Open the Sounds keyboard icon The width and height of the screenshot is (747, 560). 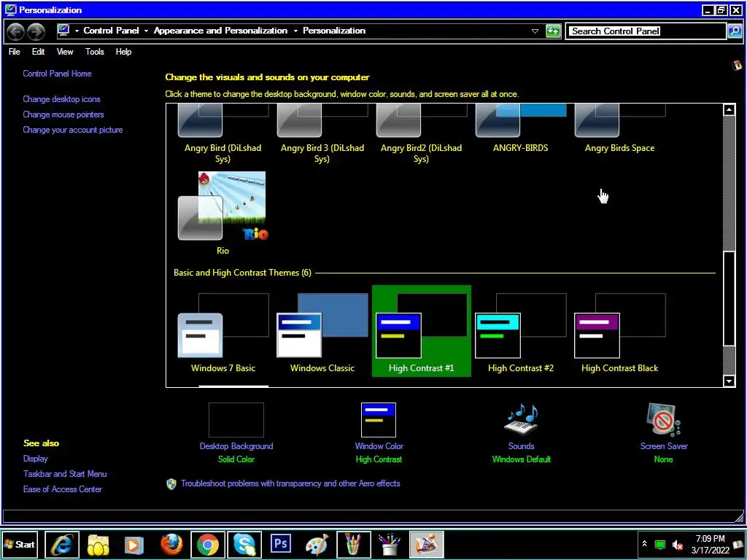[x=521, y=420]
